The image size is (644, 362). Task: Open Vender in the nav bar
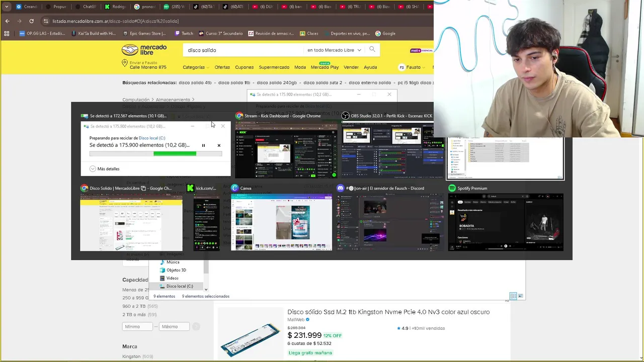(x=351, y=67)
